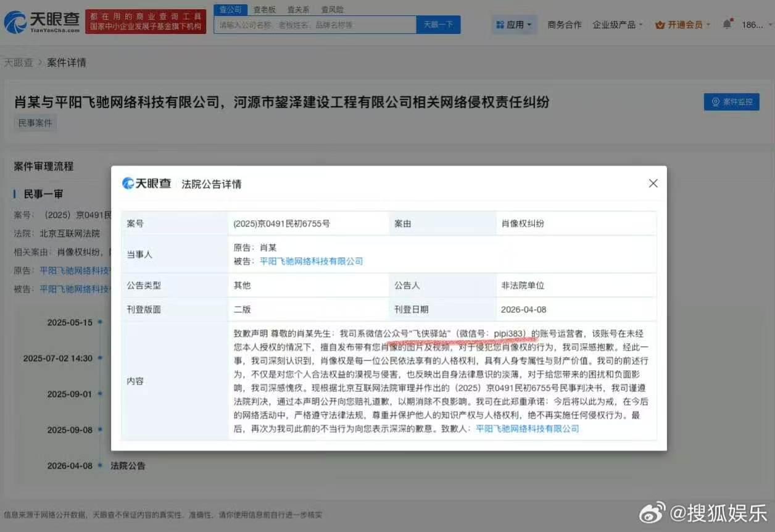Focus the company name search field
This screenshot has height=532, width=775.
(x=315, y=25)
